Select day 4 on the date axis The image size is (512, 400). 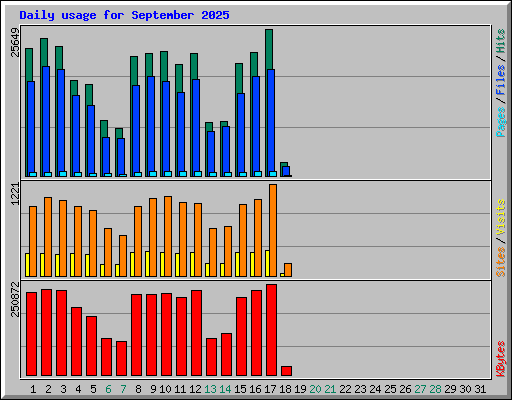(78, 389)
